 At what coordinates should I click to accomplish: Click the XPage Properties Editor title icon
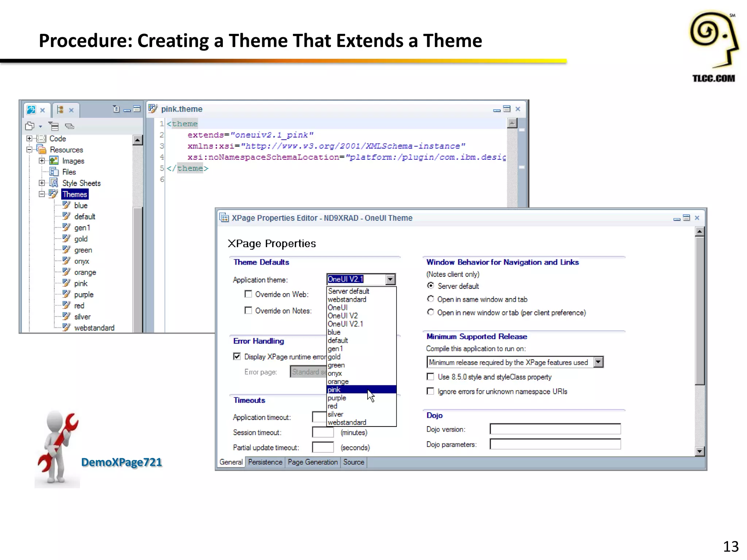point(224,218)
